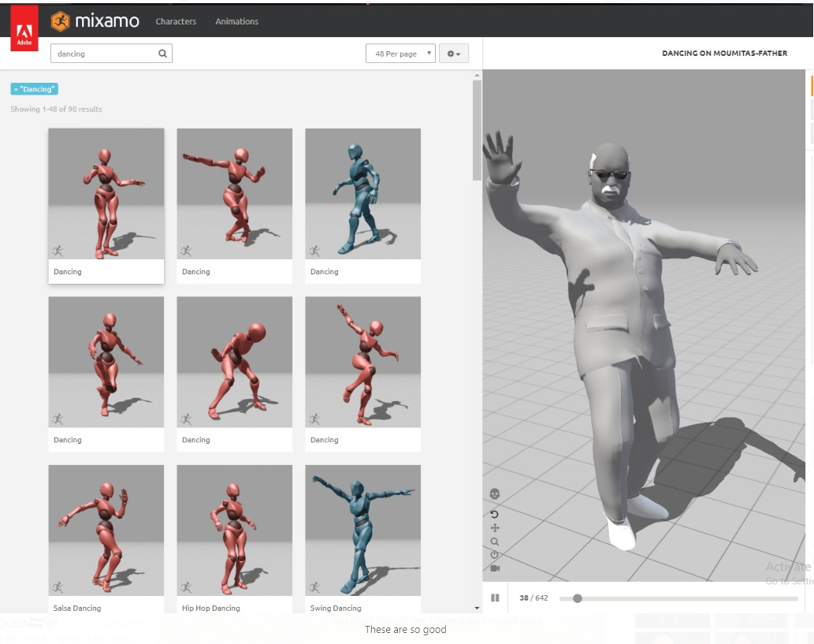Click the zoom magnifier in the viewer
Image resolution: width=814 pixels, height=644 pixels.
(x=495, y=542)
